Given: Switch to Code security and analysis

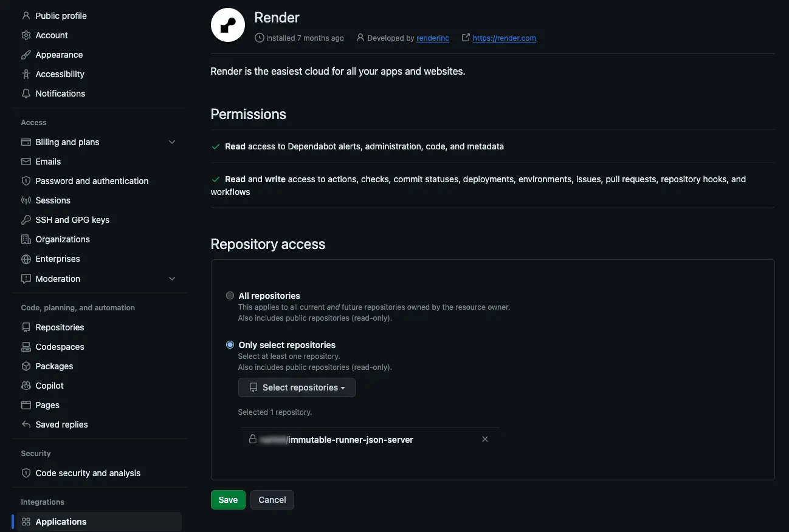Looking at the screenshot, I should pyautogui.click(x=88, y=472).
